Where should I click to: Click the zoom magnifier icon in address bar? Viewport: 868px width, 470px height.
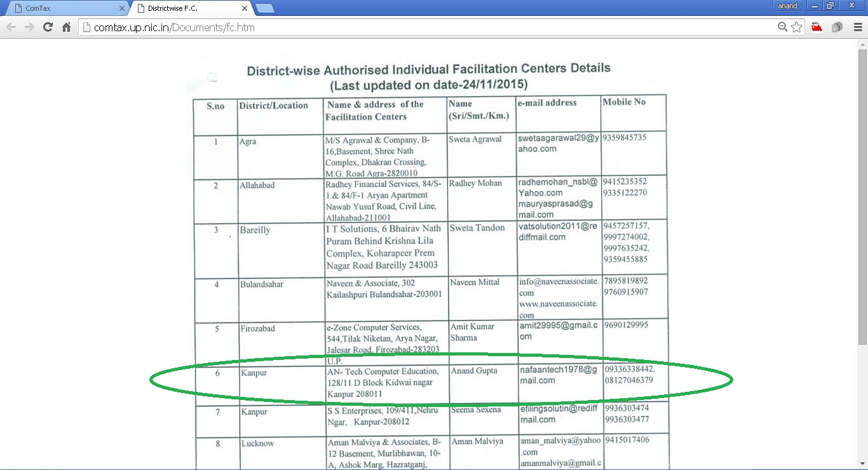click(783, 27)
